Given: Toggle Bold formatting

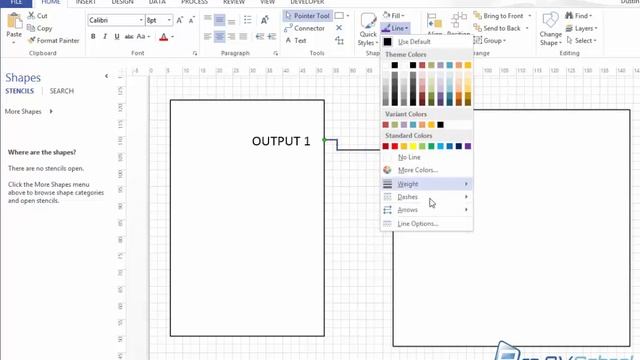Looking at the screenshot, I should click(x=93, y=37).
